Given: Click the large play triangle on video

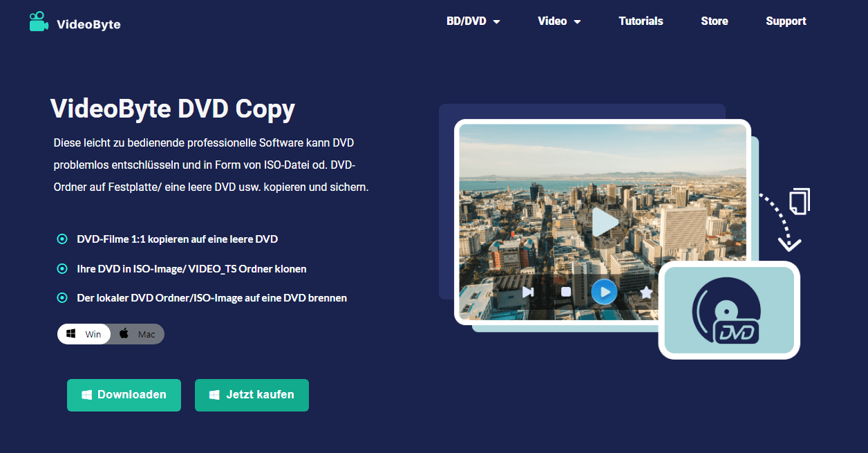Looking at the screenshot, I should click(x=605, y=223).
